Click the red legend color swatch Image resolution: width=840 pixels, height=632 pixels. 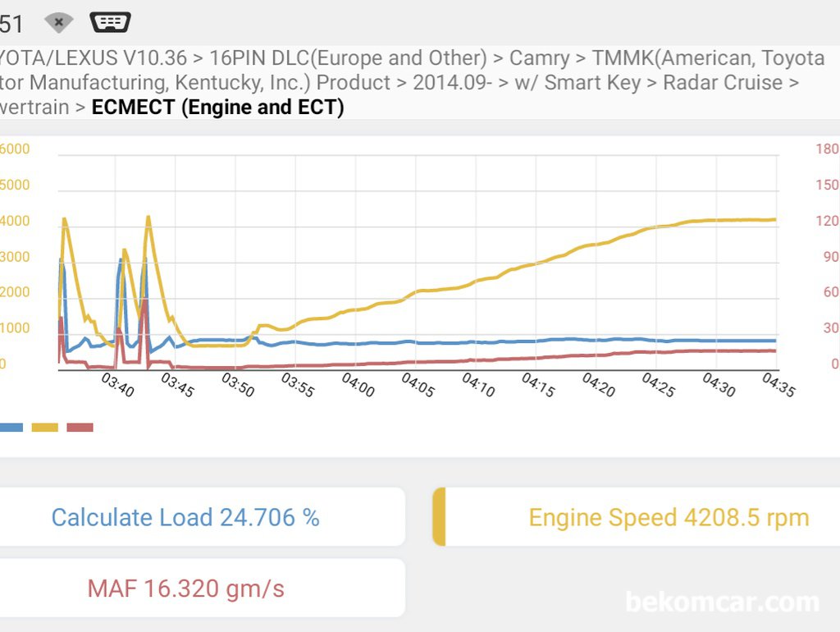tap(80, 428)
